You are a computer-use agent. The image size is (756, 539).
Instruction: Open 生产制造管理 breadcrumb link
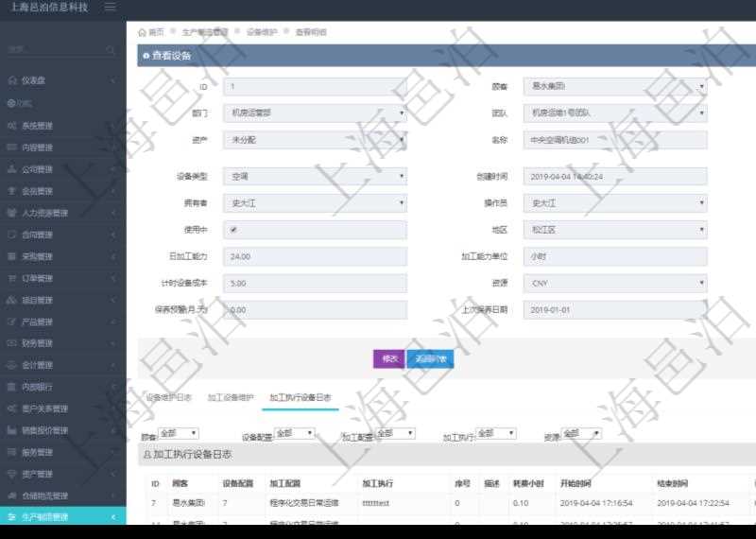(205, 32)
